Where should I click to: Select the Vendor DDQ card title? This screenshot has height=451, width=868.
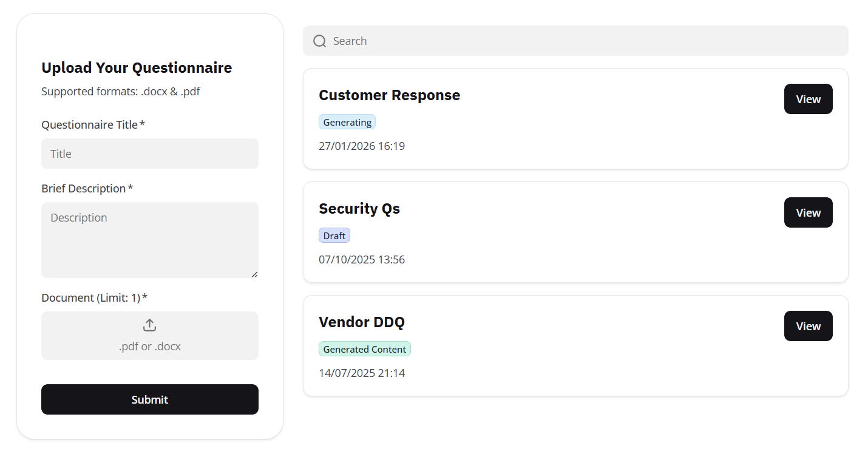[362, 322]
